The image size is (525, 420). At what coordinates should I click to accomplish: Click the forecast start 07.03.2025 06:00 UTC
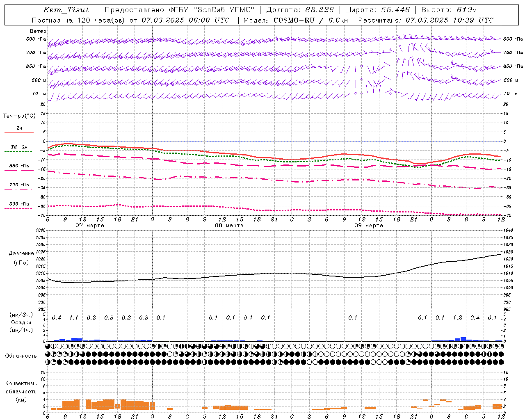(185, 20)
